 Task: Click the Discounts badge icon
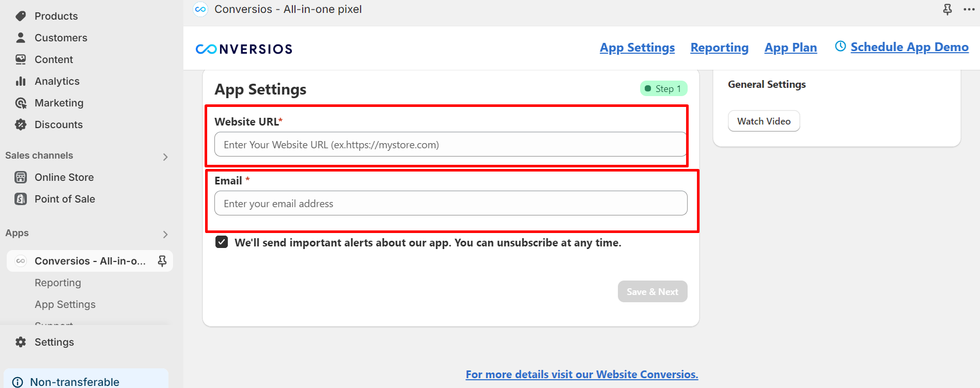tap(21, 125)
